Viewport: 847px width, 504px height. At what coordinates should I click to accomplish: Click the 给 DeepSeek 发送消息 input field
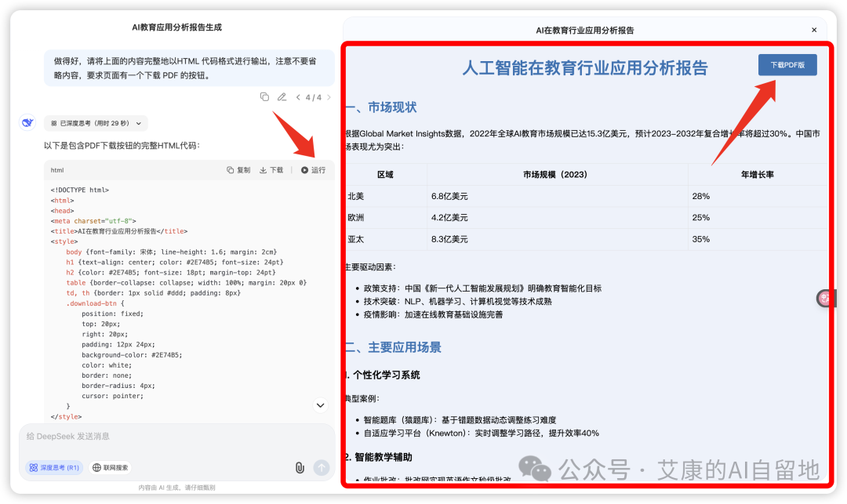176,437
